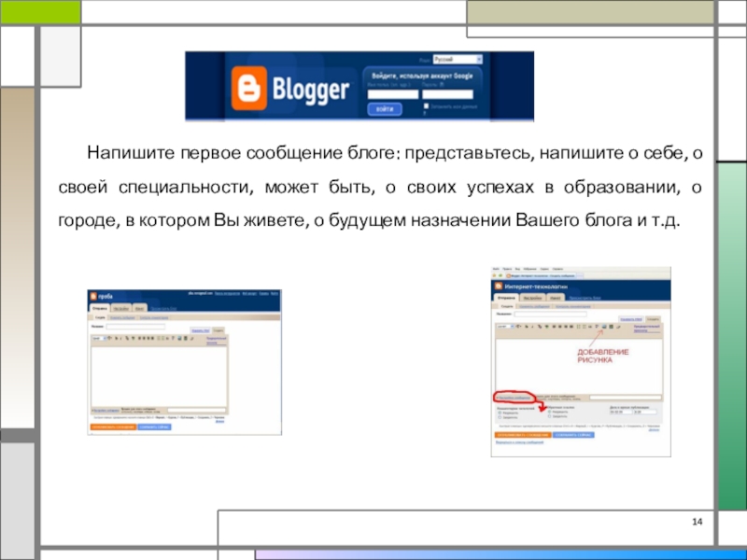Click the post body area in the проба editor
This screenshot has height=560, width=747.
tap(159, 377)
